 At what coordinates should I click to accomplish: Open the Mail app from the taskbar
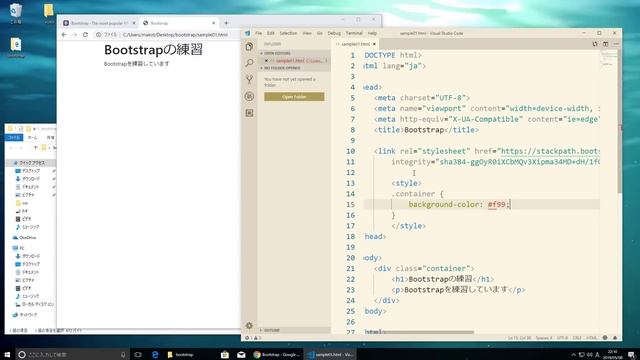click(x=241, y=354)
